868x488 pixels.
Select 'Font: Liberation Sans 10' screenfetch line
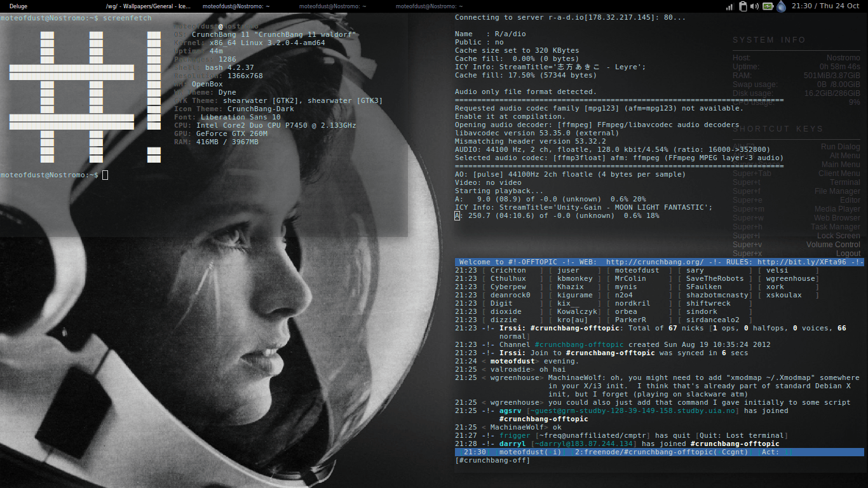pyautogui.click(x=227, y=118)
